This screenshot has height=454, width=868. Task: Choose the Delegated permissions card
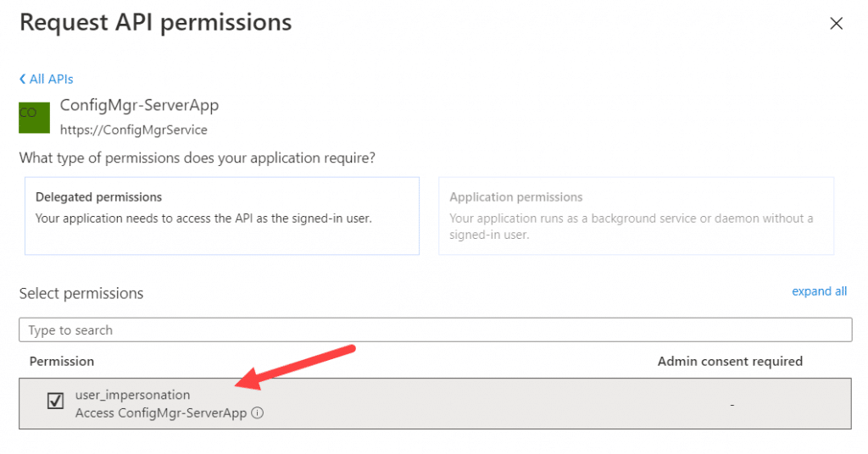point(222,216)
